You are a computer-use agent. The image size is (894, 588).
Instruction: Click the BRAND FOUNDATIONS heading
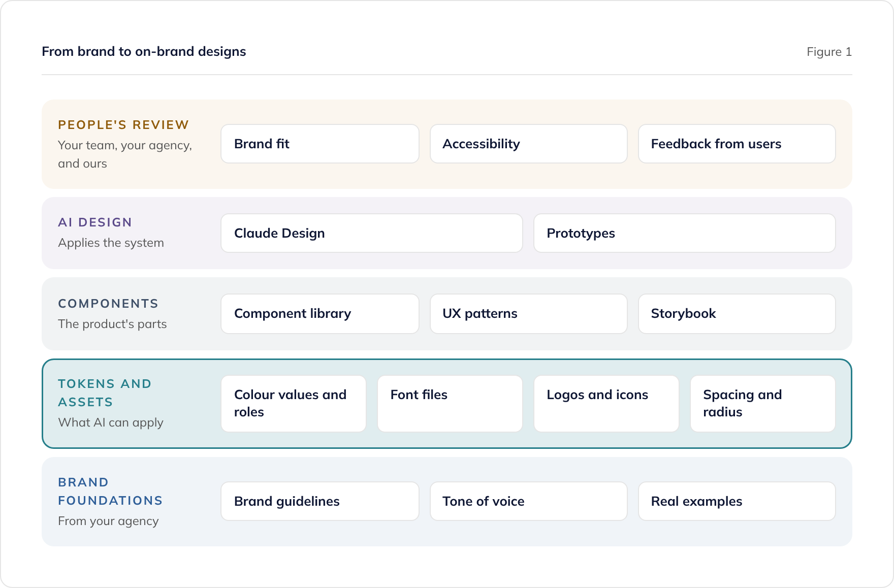click(x=110, y=492)
